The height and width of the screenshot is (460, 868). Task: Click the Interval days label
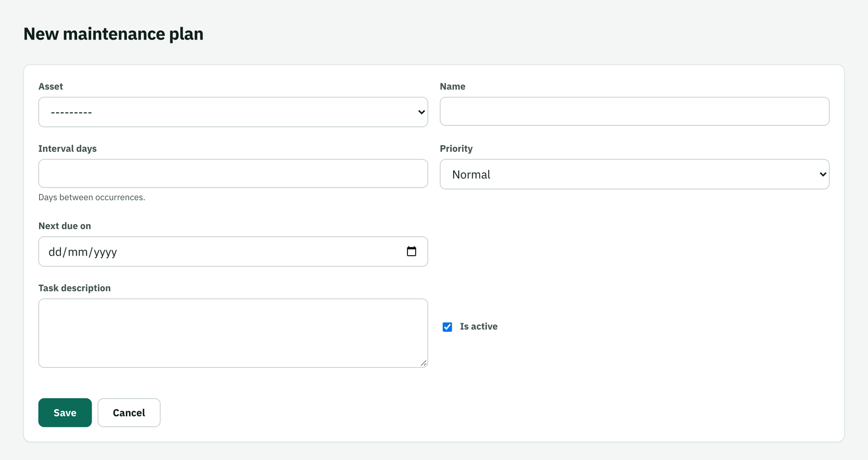[68, 149]
